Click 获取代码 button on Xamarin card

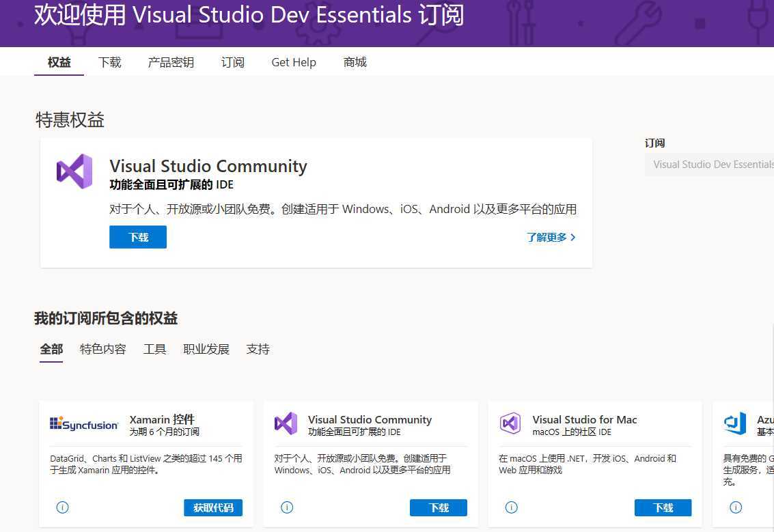pyautogui.click(x=213, y=507)
